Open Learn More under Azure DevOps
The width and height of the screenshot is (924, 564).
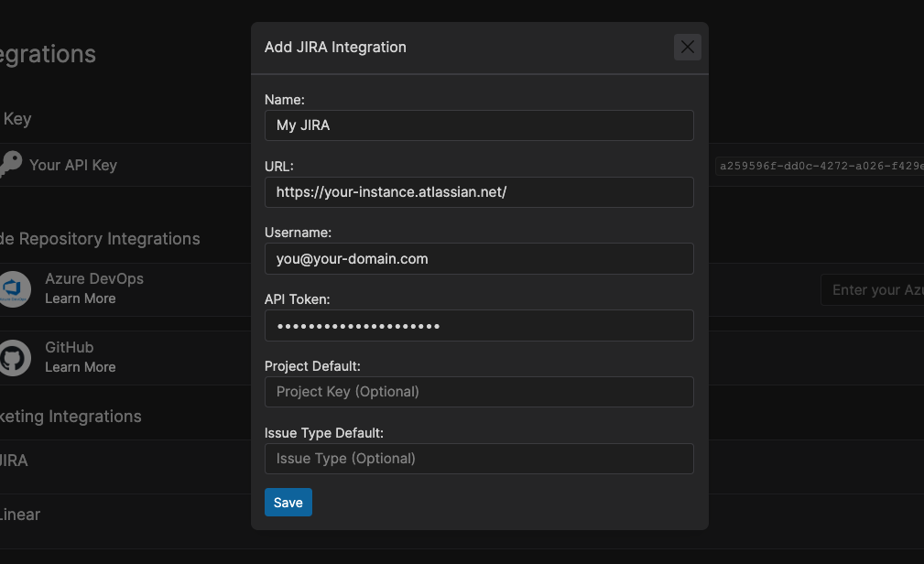pyautogui.click(x=81, y=298)
